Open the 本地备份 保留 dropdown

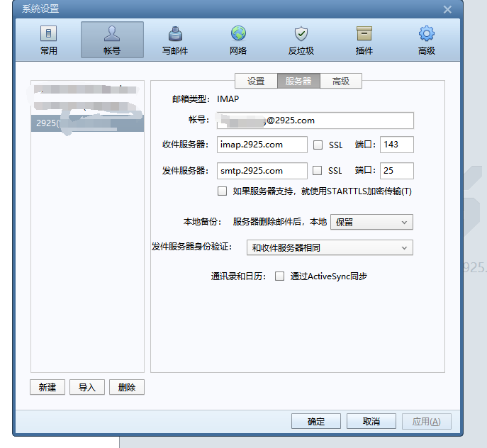click(371, 222)
